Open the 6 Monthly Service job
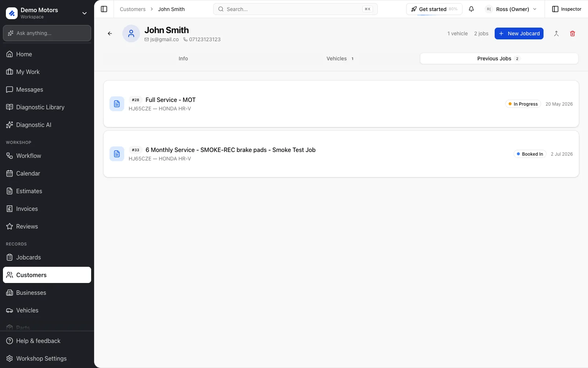This screenshot has width=588, height=368. click(x=341, y=154)
